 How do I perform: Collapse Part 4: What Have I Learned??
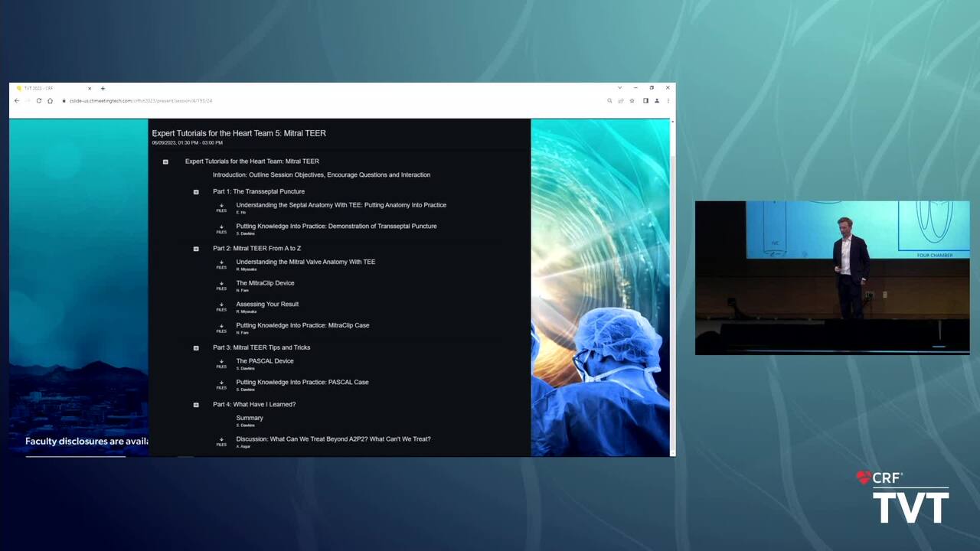point(196,405)
